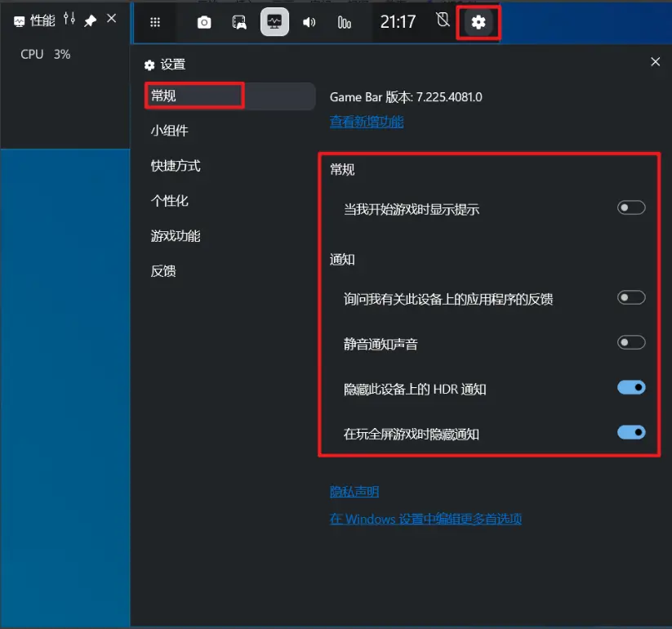This screenshot has height=629, width=672.
Task: Select the 常规 settings tab
Action: 230,96
